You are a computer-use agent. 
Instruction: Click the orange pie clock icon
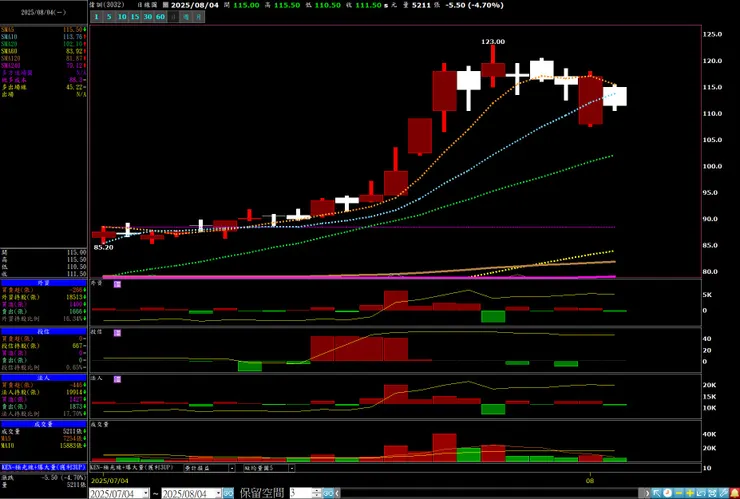tap(667, 493)
